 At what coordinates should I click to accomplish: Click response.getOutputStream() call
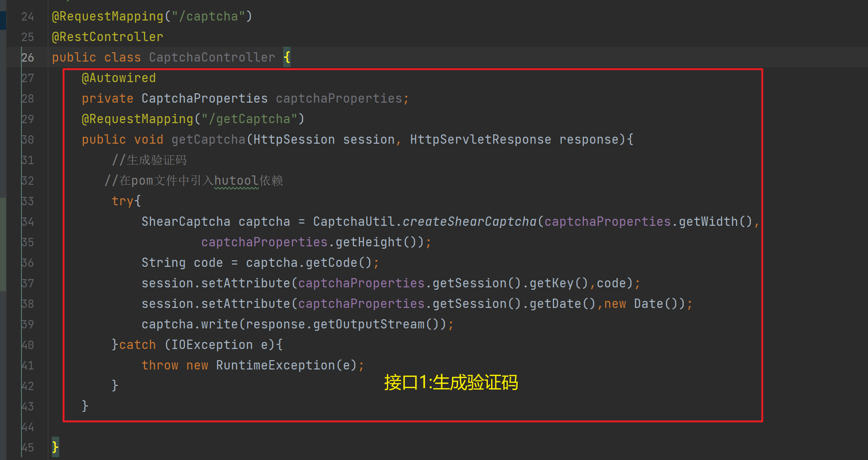click(x=343, y=324)
